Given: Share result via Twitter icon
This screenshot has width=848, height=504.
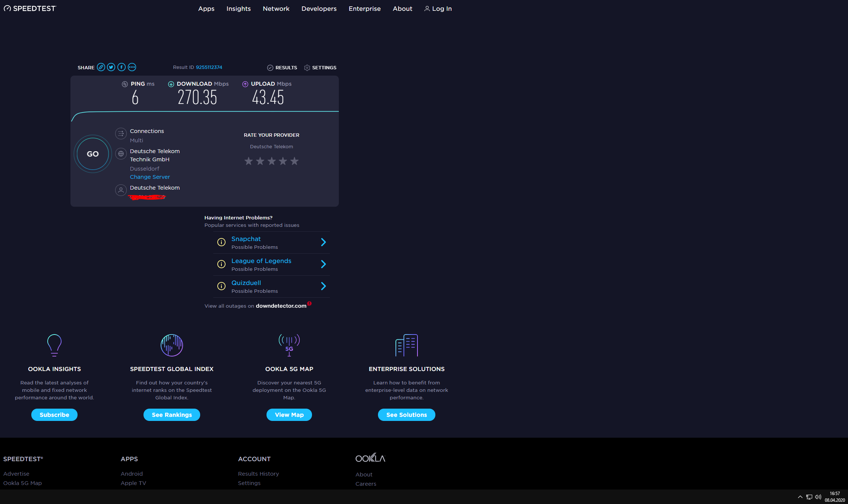Looking at the screenshot, I should [111, 67].
